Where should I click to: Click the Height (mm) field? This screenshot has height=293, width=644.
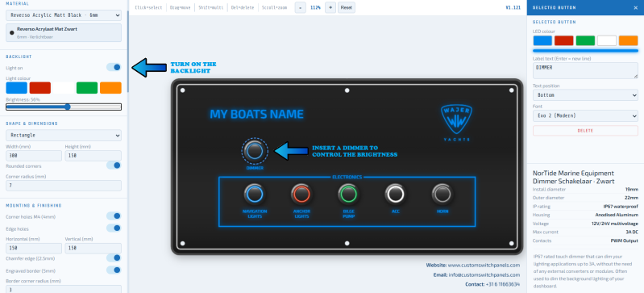pos(93,156)
